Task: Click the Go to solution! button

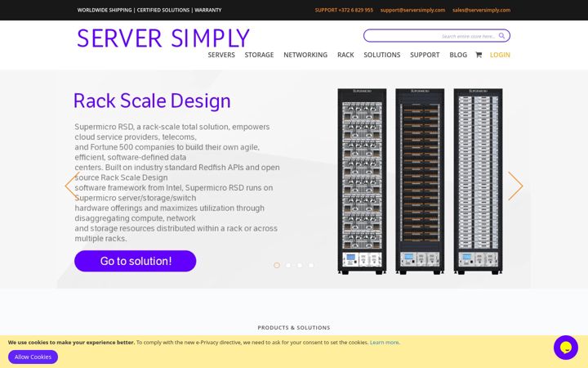Action: click(135, 261)
